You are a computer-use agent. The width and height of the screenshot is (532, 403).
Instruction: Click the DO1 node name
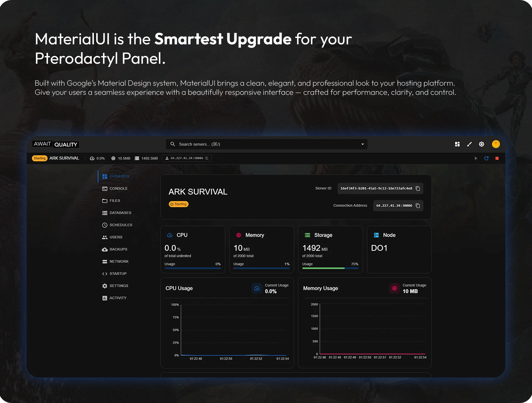point(379,248)
